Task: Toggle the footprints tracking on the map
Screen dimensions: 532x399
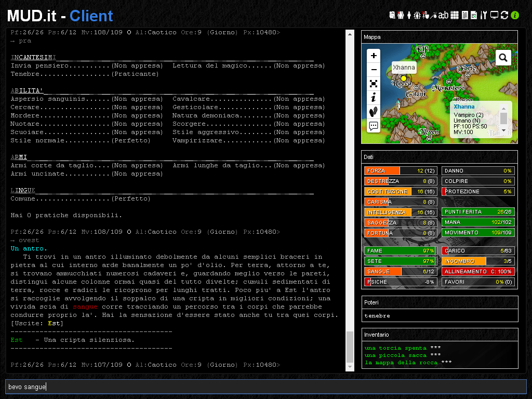Action: click(x=374, y=112)
